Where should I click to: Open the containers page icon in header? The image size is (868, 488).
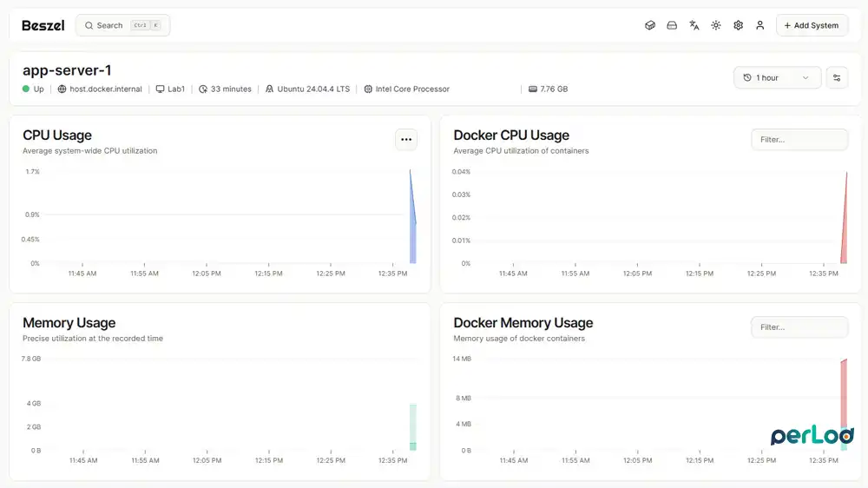tap(650, 25)
